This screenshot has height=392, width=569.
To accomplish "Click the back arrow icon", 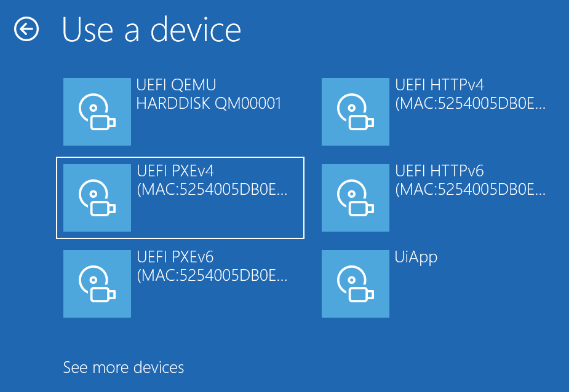I will tap(26, 29).
